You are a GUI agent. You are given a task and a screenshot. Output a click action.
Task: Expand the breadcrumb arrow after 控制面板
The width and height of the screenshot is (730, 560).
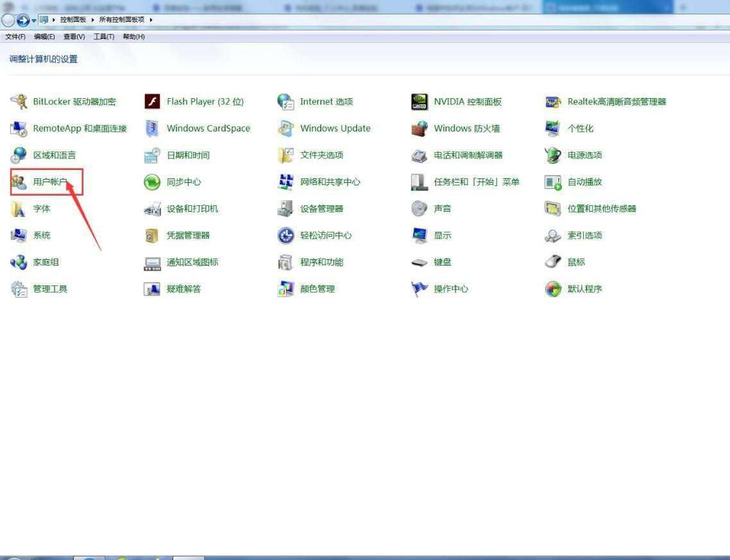[92, 20]
